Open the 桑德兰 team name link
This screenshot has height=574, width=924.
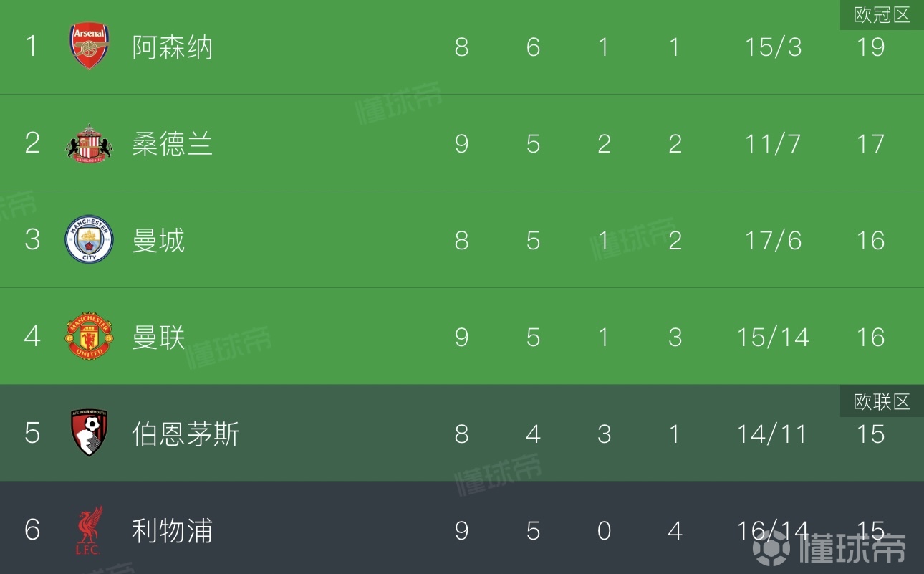pos(172,144)
